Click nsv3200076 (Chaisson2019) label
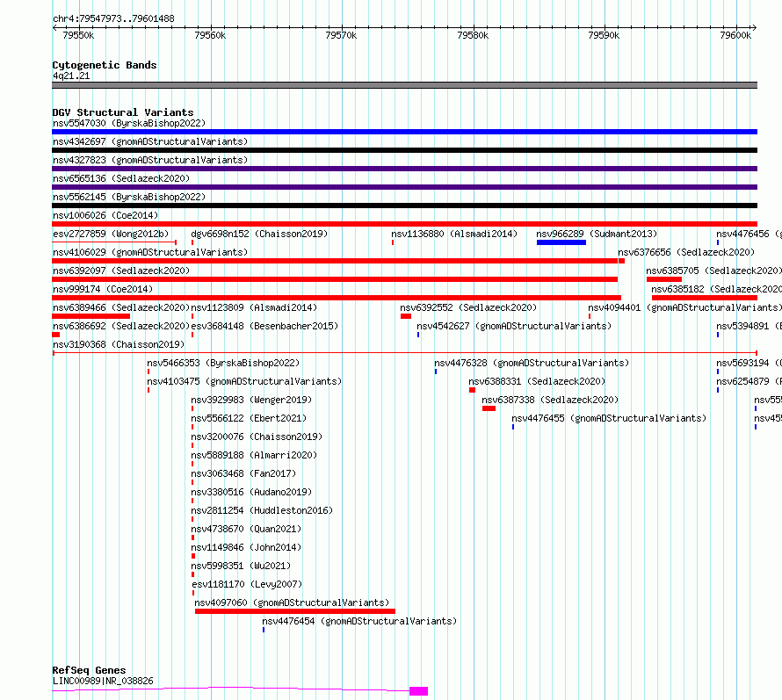This screenshot has width=782, height=700. click(x=257, y=437)
